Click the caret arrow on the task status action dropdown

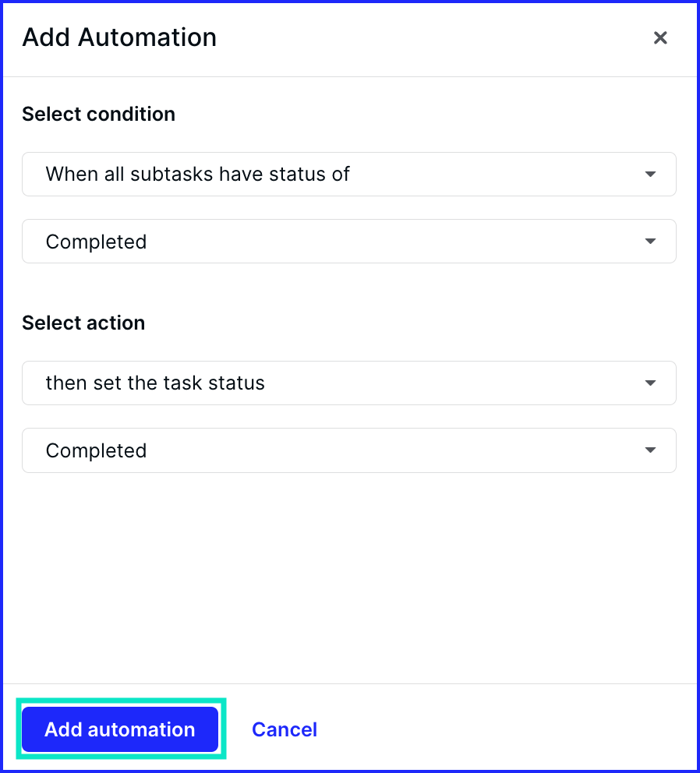650,383
